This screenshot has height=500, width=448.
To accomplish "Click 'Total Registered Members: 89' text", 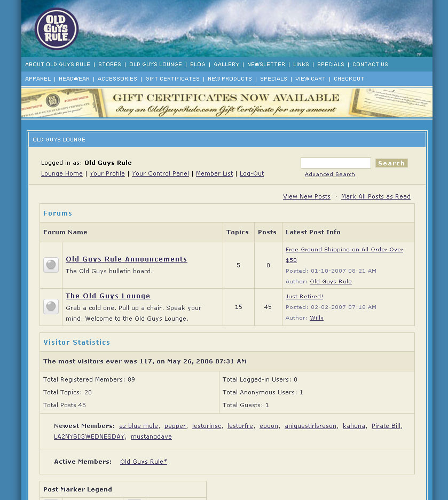I will 89,379.
